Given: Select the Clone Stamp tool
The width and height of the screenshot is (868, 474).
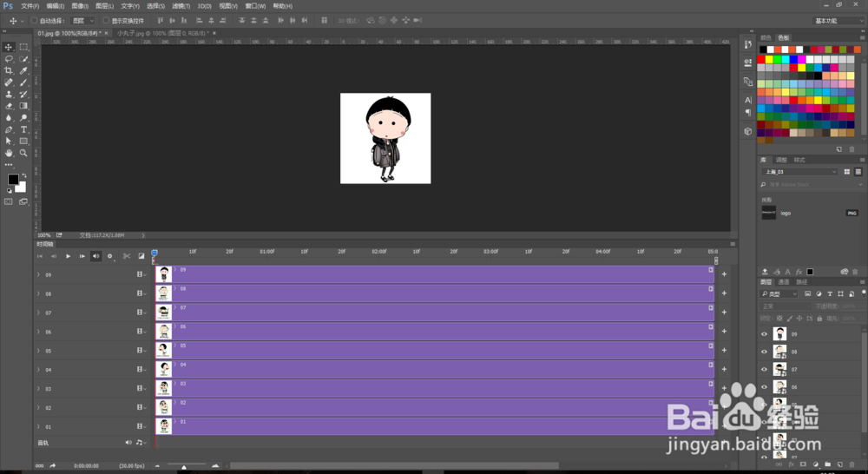Looking at the screenshot, I should coord(9,94).
